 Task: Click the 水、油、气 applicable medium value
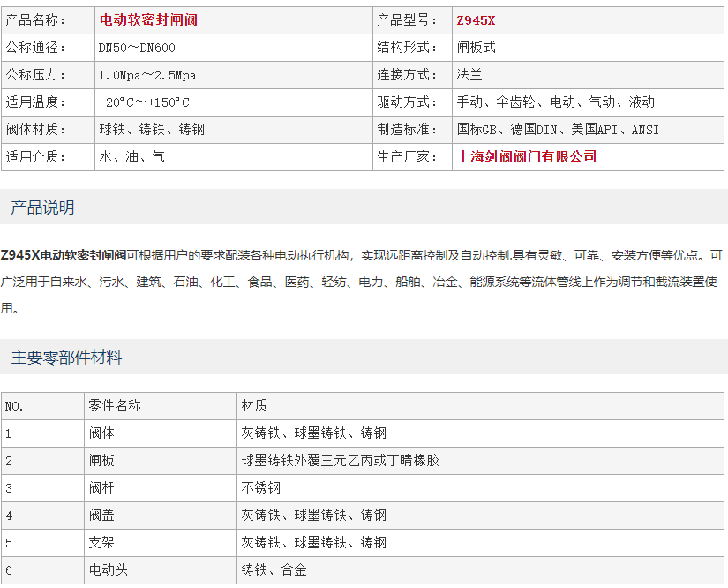(x=131, y=156)
